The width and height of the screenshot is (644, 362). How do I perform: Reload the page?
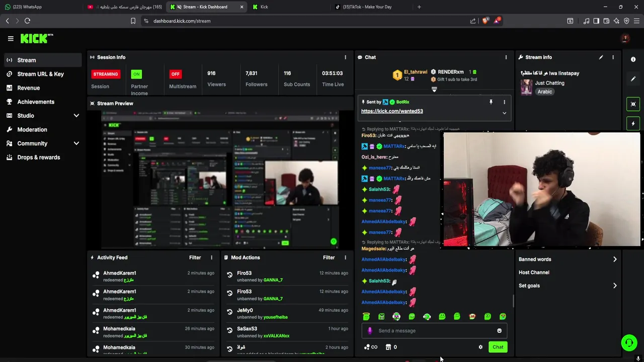coord(27,21)
